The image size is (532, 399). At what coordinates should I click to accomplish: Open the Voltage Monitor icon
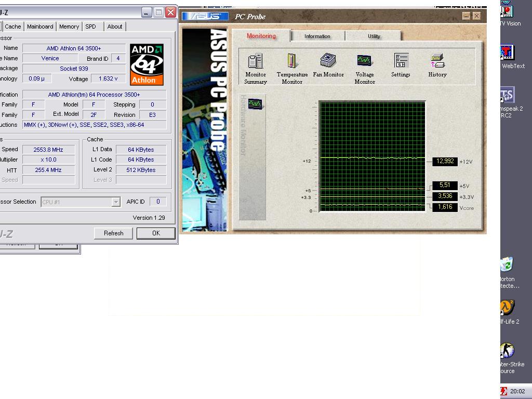coord(365,68)
